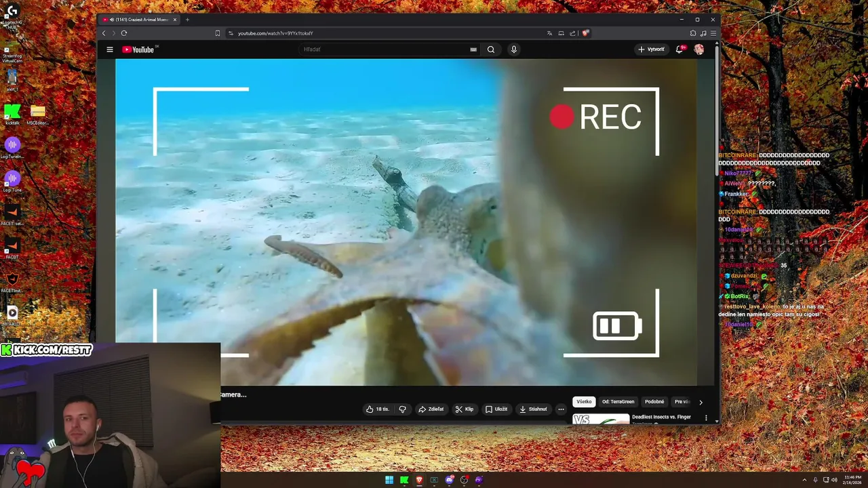Open the YouTube guide hamburger menu
The width and height of the screenshot is (868, 488).
point(109,49)
